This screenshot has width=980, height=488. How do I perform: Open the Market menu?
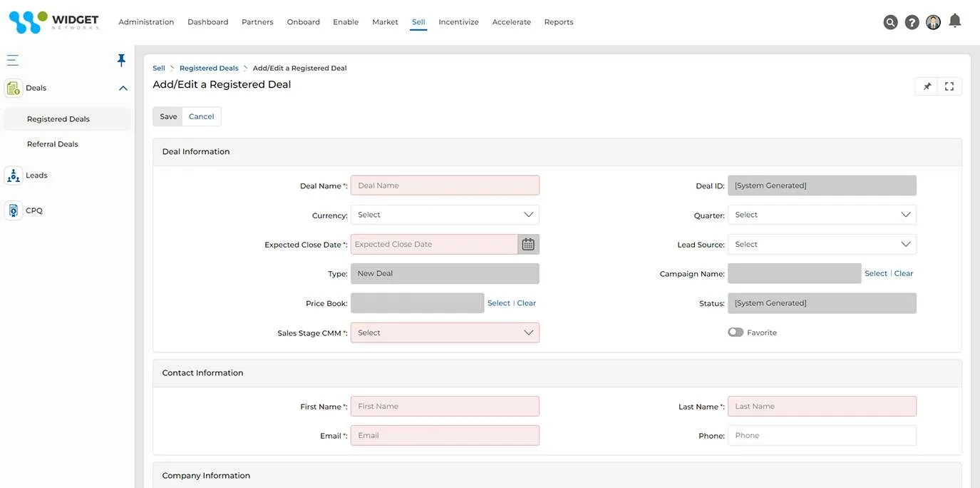point(385,22)
